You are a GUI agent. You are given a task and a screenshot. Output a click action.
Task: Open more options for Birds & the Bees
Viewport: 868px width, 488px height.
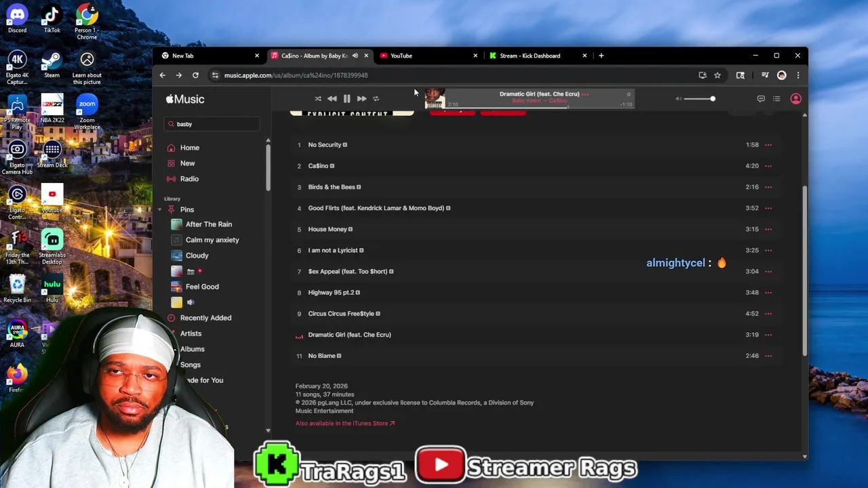click(x=768, y=187)
